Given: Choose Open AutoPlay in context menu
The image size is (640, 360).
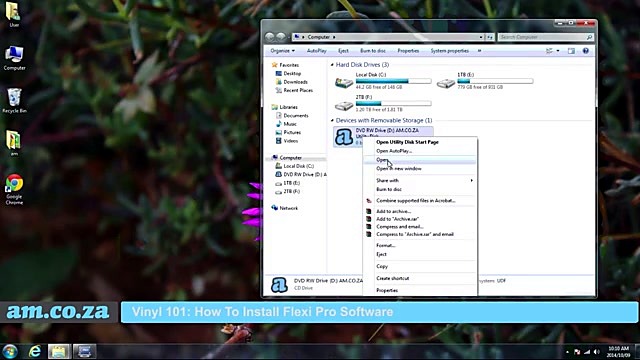Looking at the screenshot, I should click(394, 151).
